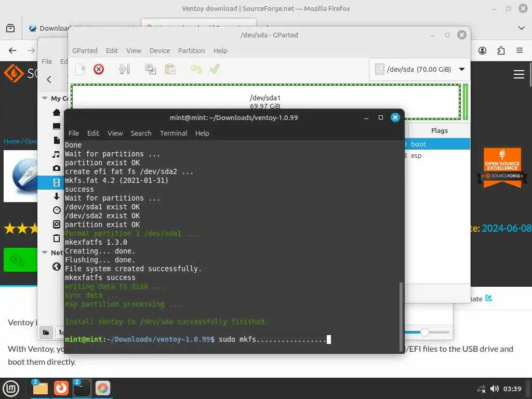This screenshot has height=399, width=532.
Task: Click the network icon in system tray
Action: click(x=482, y=389)
